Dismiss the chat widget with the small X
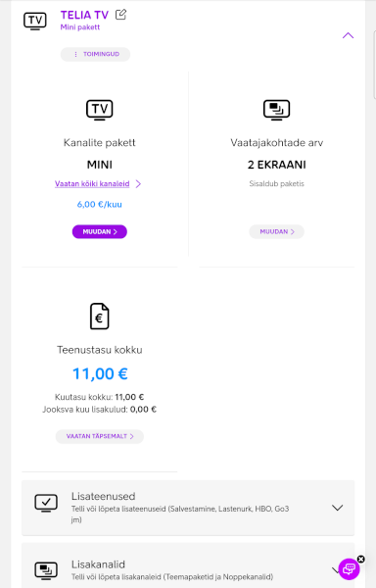The image size is (376, 588). (x=360, y=560)
